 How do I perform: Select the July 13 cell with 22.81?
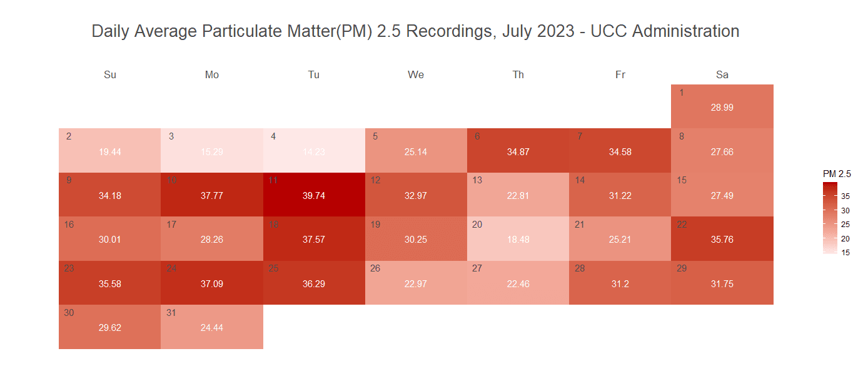(518, 195)
